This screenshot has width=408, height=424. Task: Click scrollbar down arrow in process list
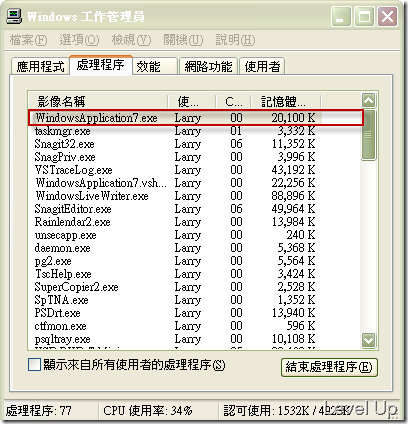point(369,340)
